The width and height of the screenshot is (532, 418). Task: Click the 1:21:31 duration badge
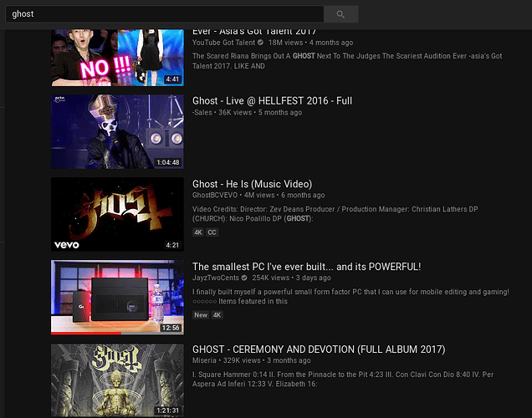pyautogui.click(x=168, y=410)
